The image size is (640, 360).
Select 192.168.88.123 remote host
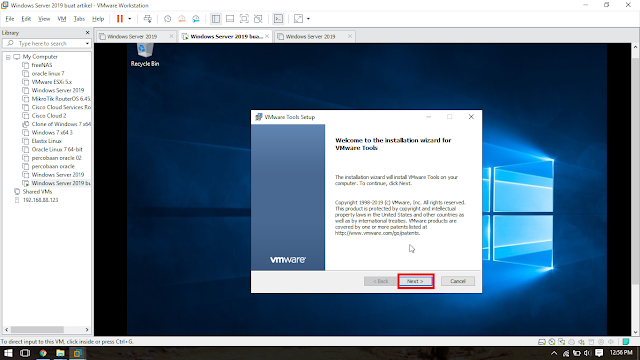pyautogui.click(x=40, y=200)
